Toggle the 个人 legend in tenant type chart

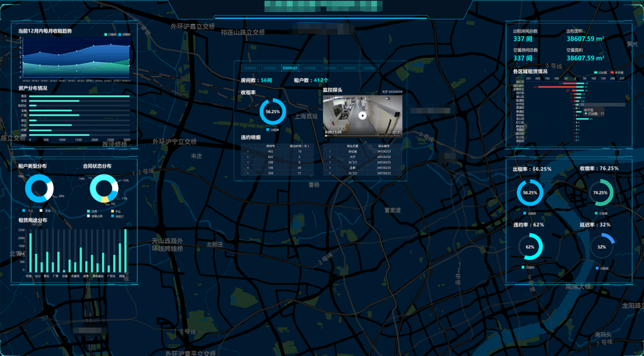click(28, 211)
